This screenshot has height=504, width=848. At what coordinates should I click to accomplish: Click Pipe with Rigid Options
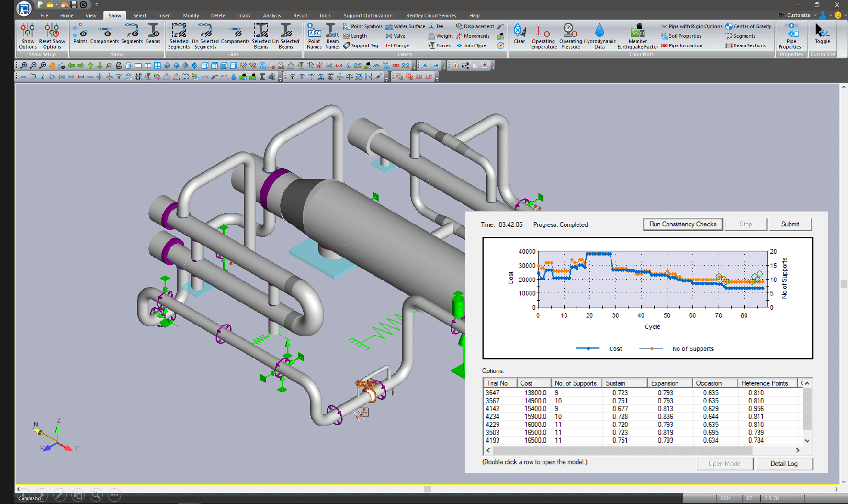pos(691,26)
